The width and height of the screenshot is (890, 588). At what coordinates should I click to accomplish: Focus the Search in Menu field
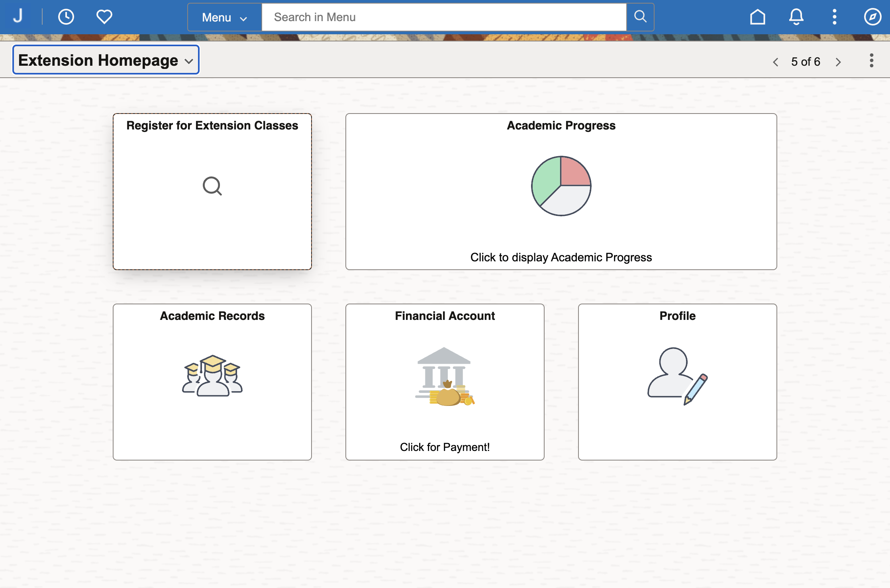tap(444, 17)
